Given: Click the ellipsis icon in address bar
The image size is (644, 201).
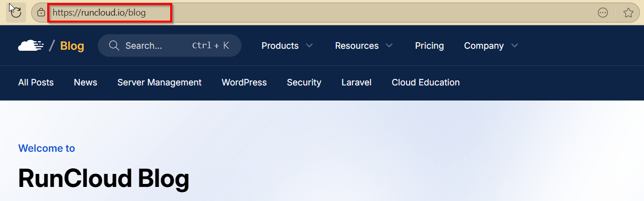Looking at the screenshot, I should (603, 13).
